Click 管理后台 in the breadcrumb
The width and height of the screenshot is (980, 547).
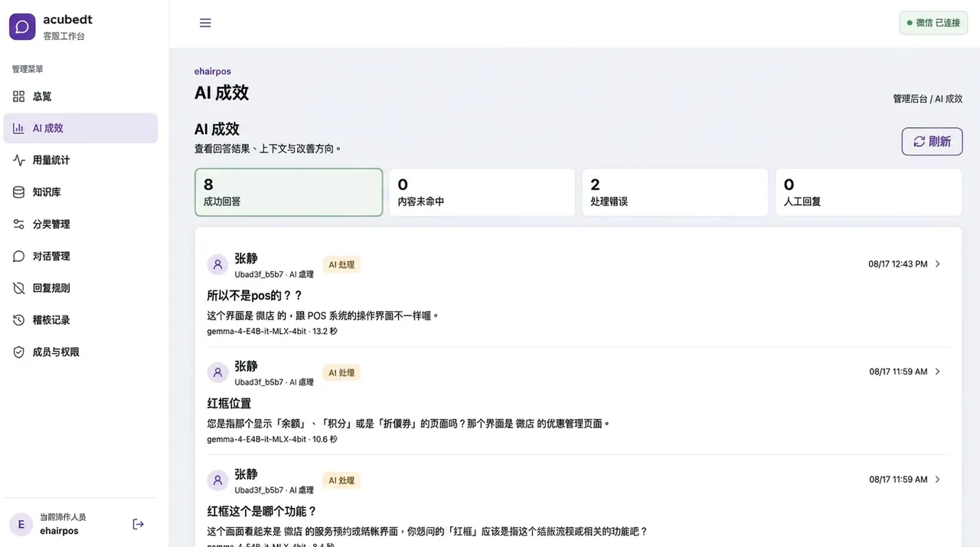910,99
